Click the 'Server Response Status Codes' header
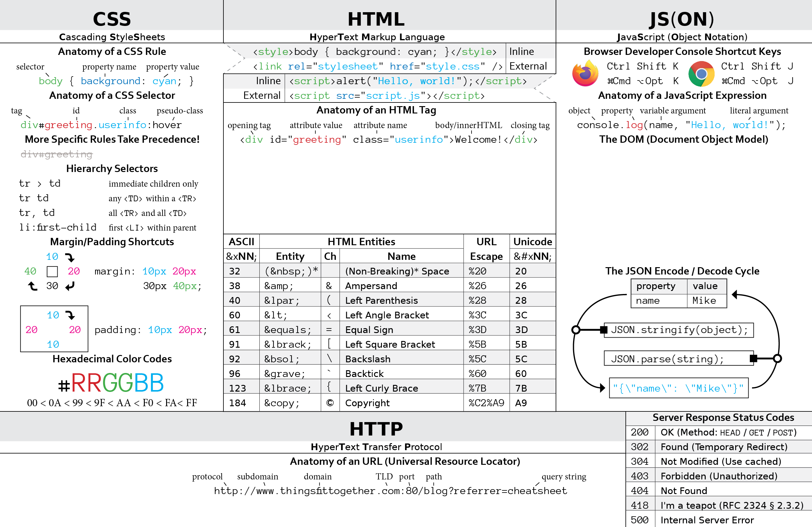812x527 pixels. pyautogui.click(x=723, y=418)
